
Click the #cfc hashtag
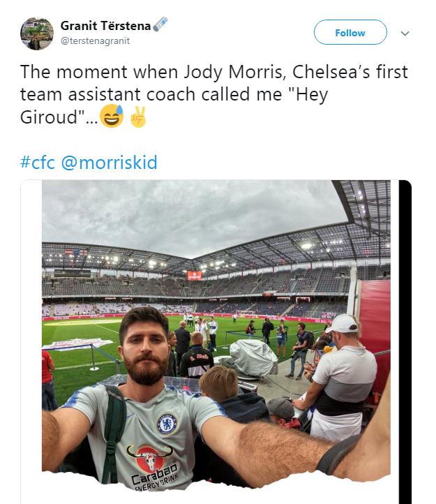(x=38, y=162)
